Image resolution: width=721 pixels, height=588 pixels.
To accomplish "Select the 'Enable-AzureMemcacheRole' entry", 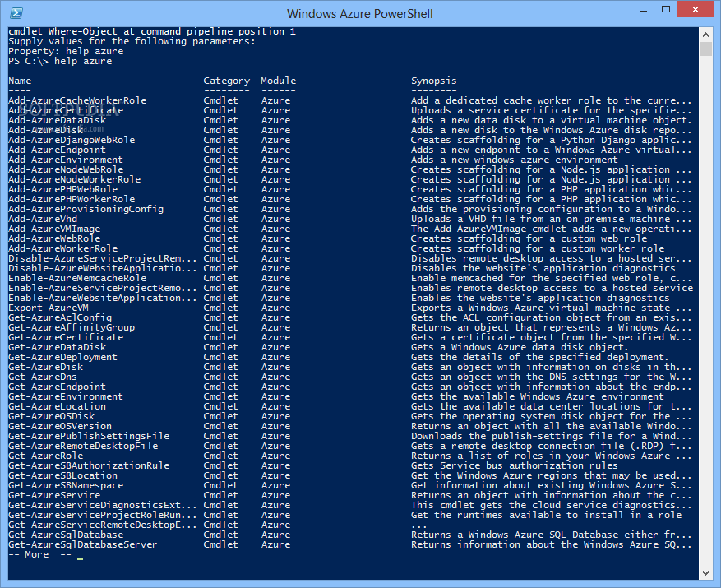I will pos(77,278).
